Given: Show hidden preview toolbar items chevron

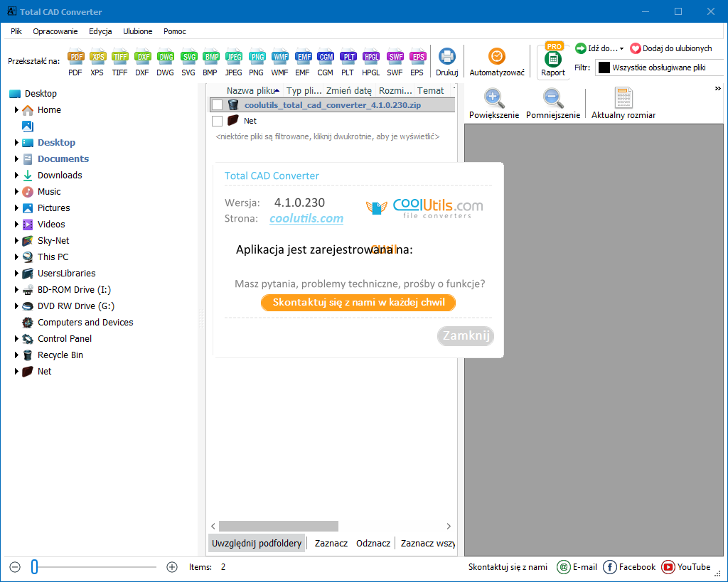Looking at the screenshot, I should click(x=718, y=88).
